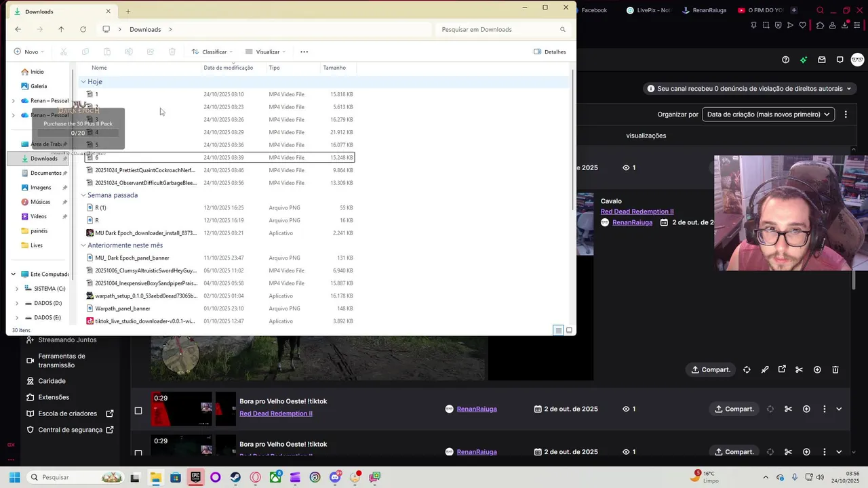Open the Windows Start menu
The width and height of the screenshot is (868, 488).
coord(14,477)
